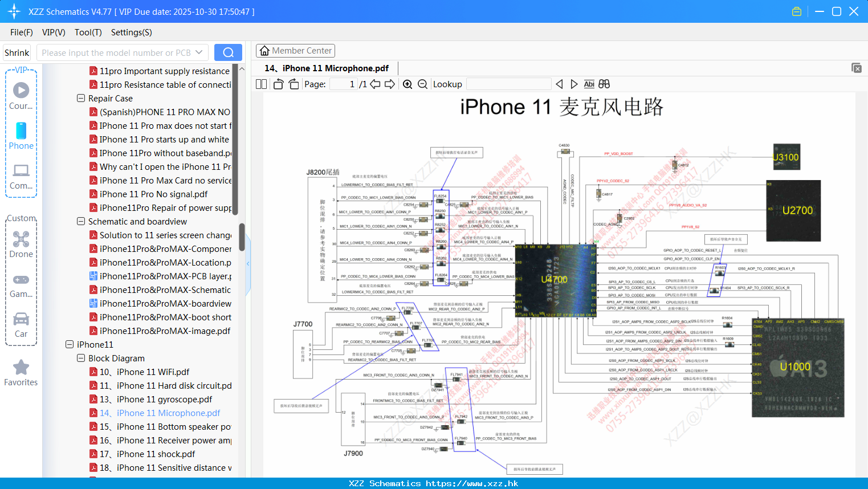Collapse the iPhone11 tree node

pyautogui.click(x=70, y=344)
